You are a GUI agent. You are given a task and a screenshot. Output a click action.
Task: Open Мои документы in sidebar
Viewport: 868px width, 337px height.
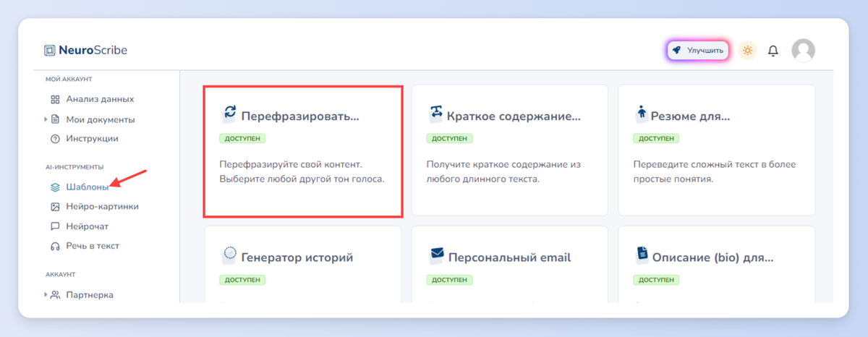pos(101,119)
